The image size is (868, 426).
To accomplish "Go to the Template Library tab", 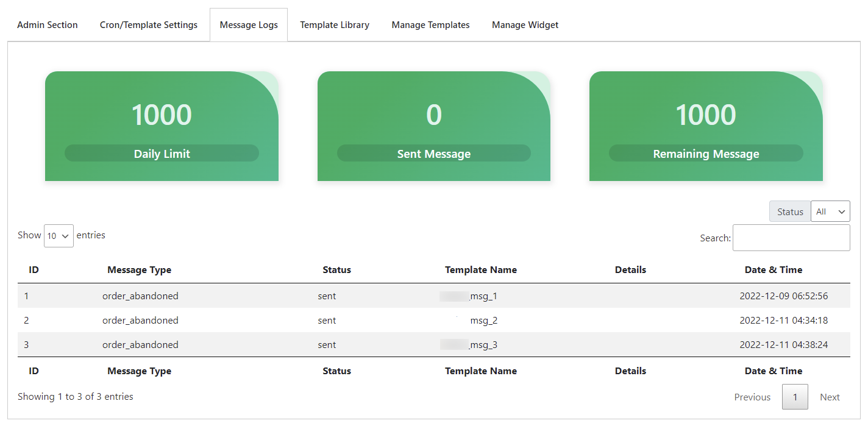I will 334,24.
